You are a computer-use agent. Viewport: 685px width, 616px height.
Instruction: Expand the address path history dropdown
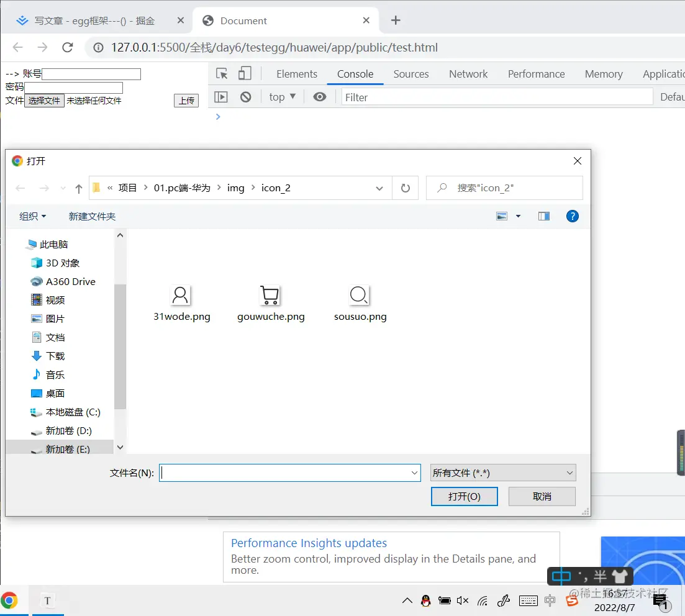(x=379, y=188)
